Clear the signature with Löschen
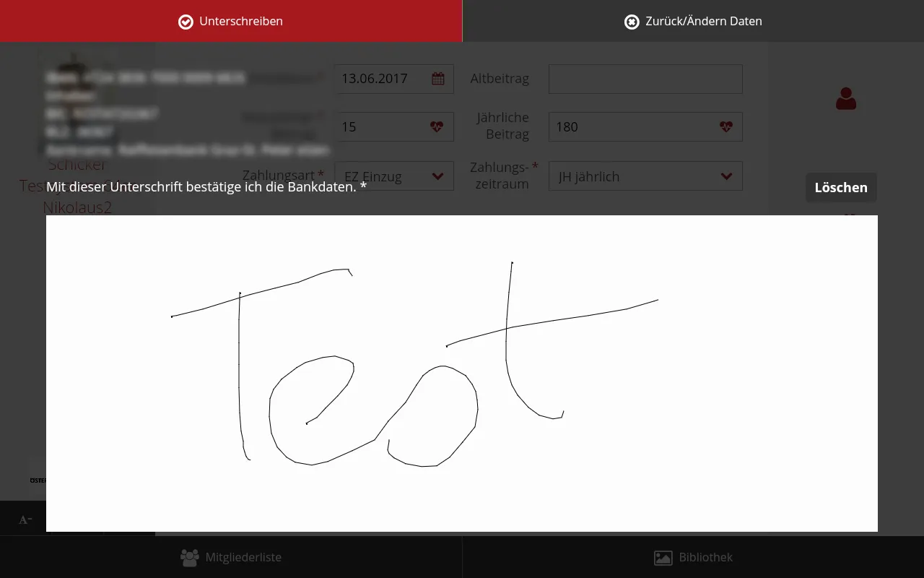The height and width of the screenshot is (578, 924). (x=841, y=187)
